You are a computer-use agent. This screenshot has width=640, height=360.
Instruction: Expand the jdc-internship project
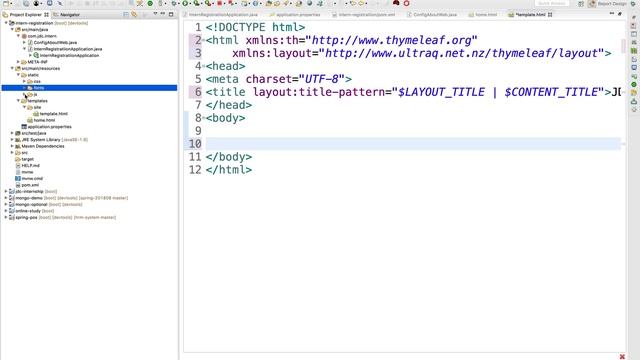point(6,191)
